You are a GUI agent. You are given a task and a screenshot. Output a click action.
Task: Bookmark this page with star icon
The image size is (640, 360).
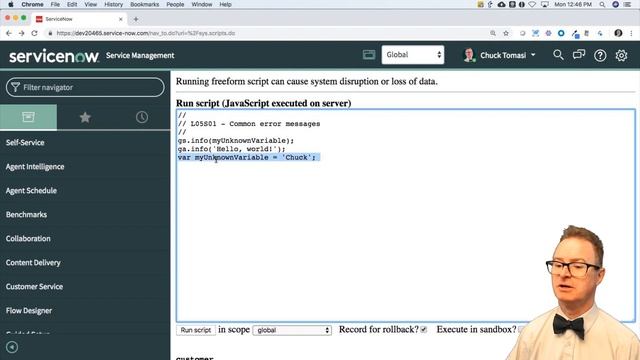(506, 33)
